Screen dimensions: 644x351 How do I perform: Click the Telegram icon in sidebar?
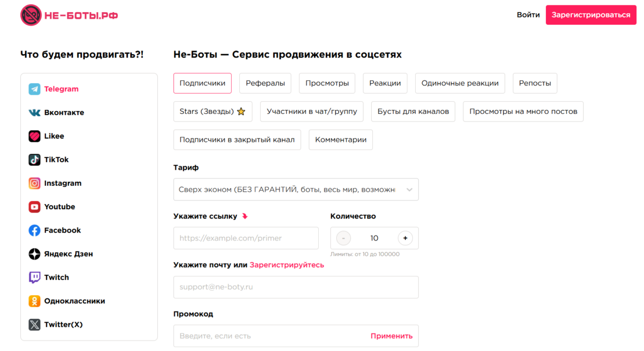click(34, 89)
